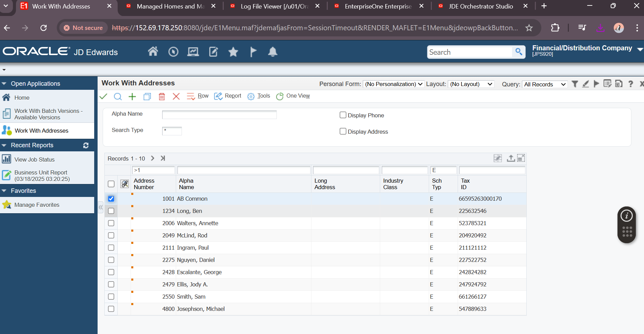Click the green plus Add icon

click(x=132, y=96)
